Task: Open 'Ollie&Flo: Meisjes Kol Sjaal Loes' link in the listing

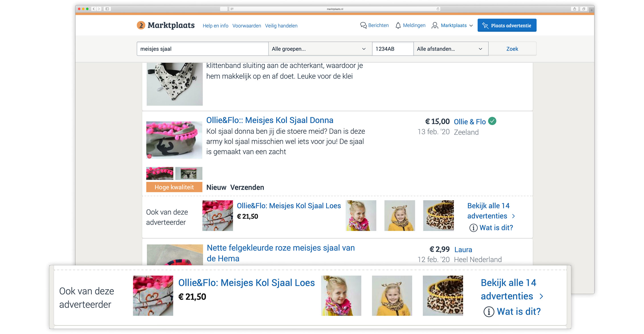Action: (x=289, y=206)
